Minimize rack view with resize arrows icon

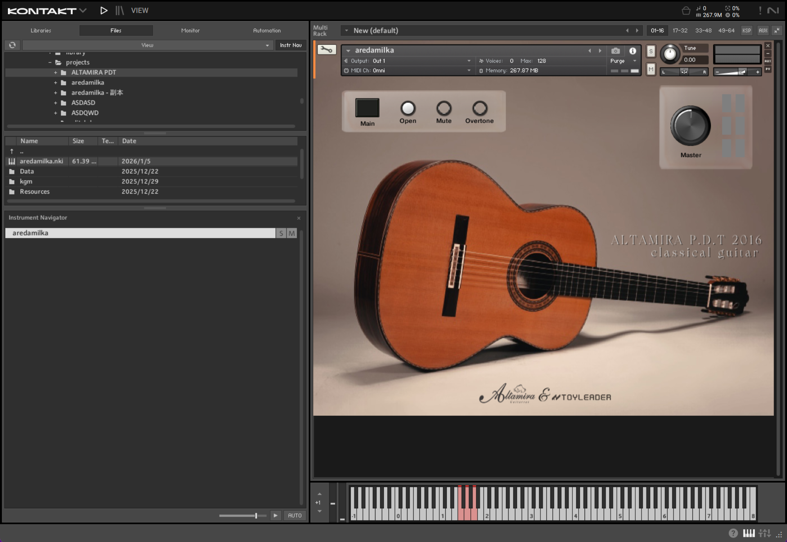coord(777,31)
